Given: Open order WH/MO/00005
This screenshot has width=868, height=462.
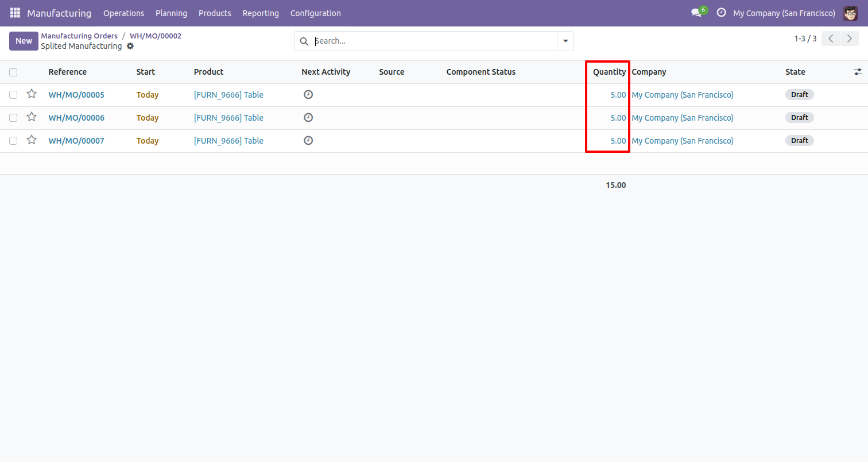Looking at the screenshot, I should (76, 95).
